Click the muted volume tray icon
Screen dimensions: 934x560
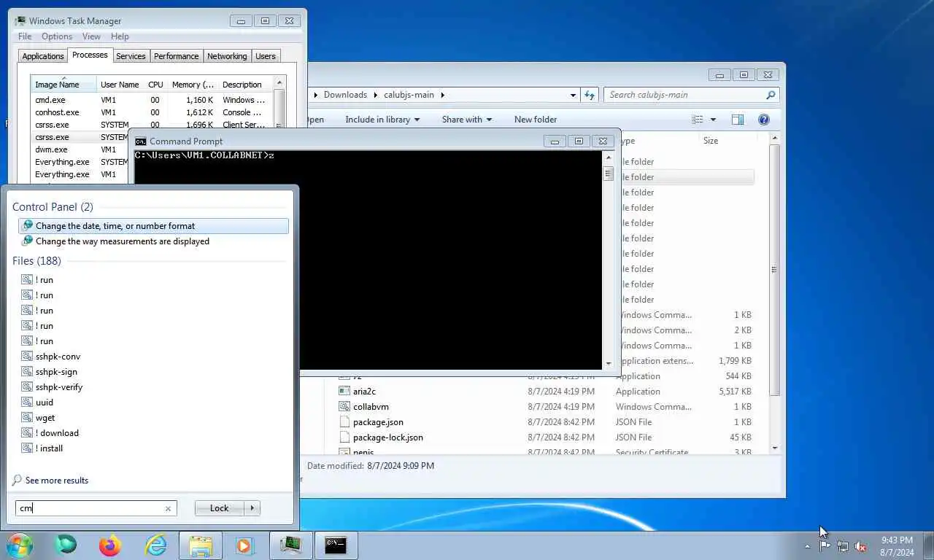pos(861,546)
